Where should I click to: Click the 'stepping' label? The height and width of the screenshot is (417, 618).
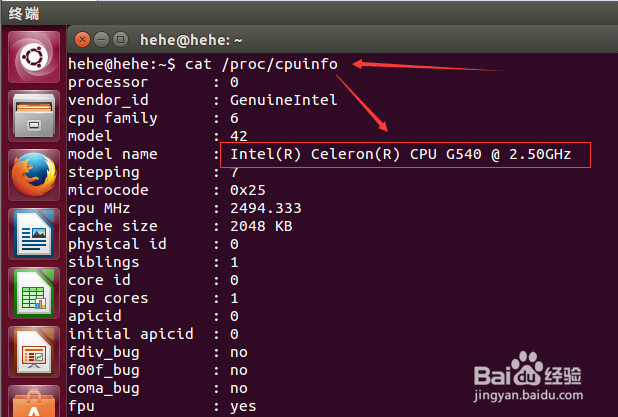coord(104,173)
